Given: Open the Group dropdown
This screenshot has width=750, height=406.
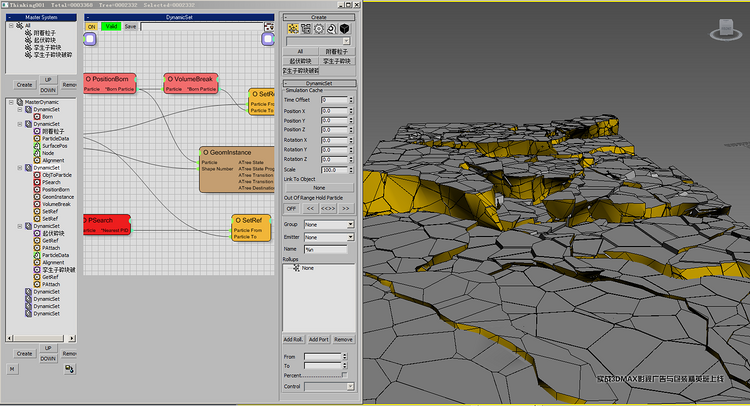Looking at the screenshot, I should (x=350, y=224).
